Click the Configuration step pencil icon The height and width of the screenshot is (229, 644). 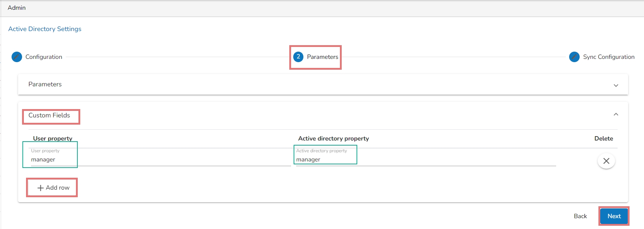click(17, 57)
